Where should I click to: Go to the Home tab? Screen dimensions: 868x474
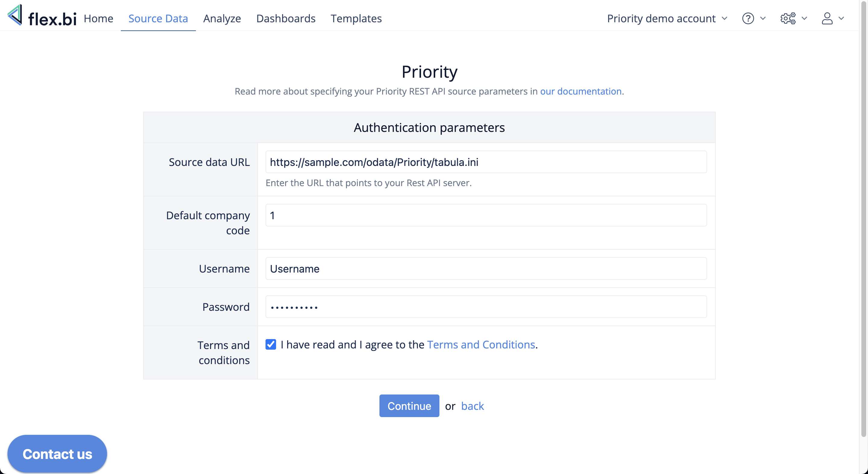(98, 18)
